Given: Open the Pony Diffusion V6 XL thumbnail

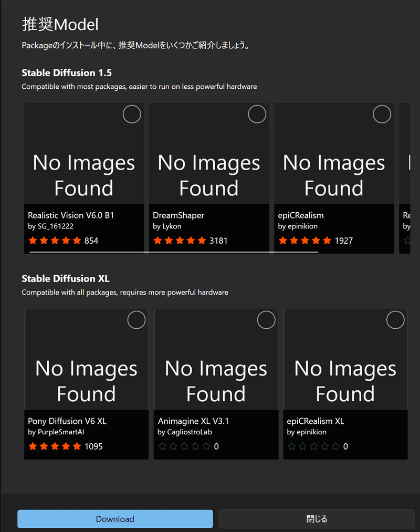Looking at the screenshot, I should (86, 359).
